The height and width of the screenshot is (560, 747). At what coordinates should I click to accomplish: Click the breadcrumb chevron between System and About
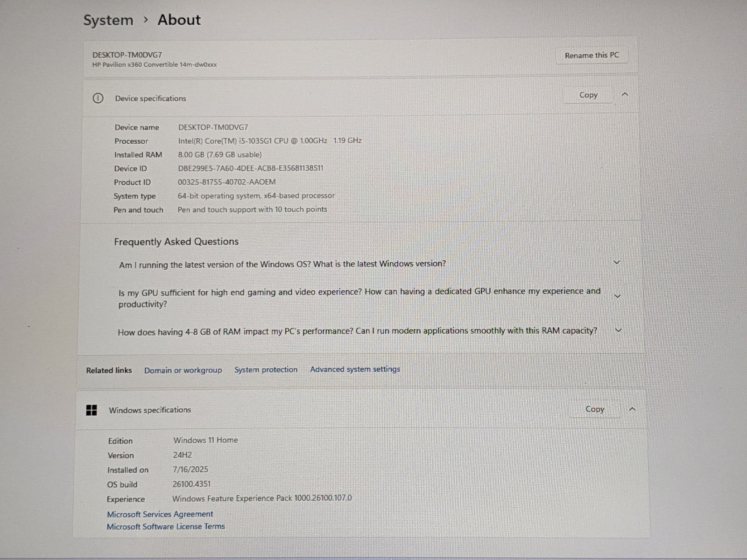146,20
